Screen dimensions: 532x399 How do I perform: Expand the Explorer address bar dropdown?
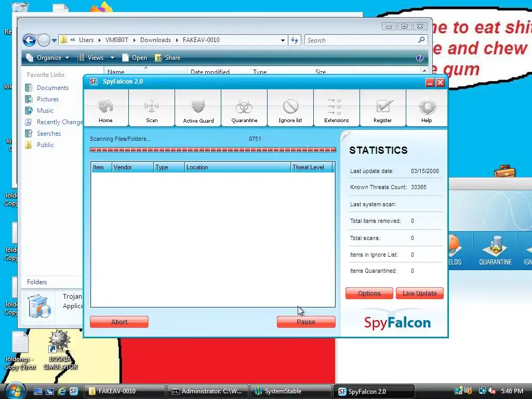pos(283,41)
